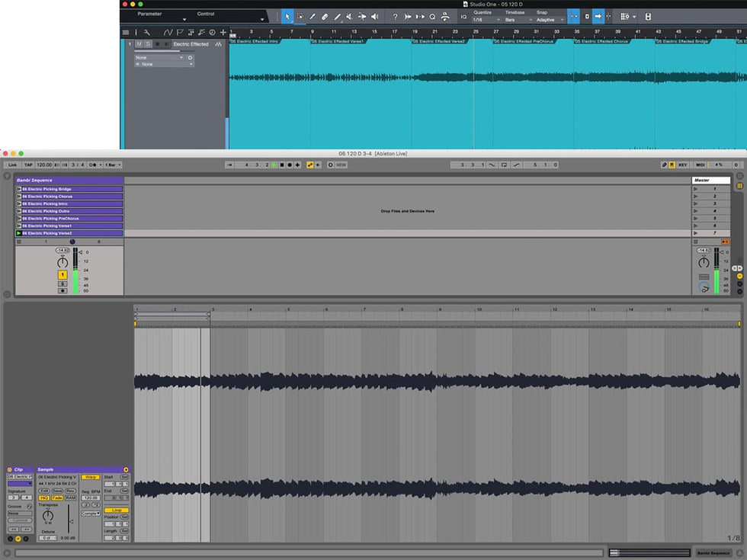Click the Rev reverse sample button
Screen dimensions: 747x560
[x=69, y=491]
